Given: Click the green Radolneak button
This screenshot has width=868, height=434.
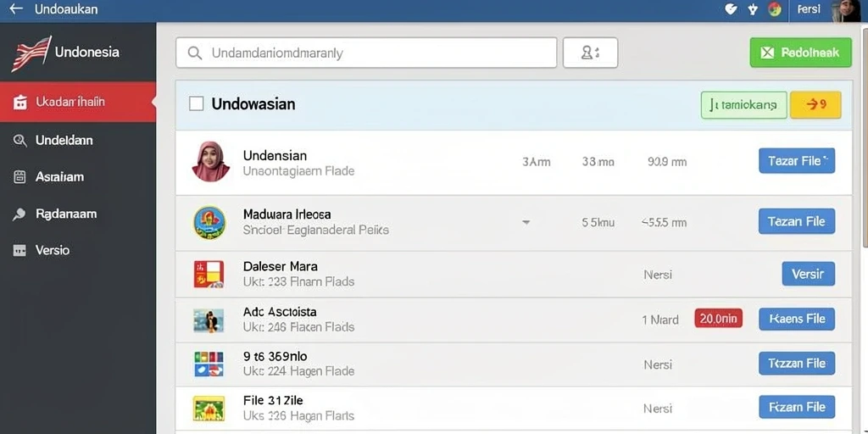Looking at the screenshot, I should click(800, 53).
